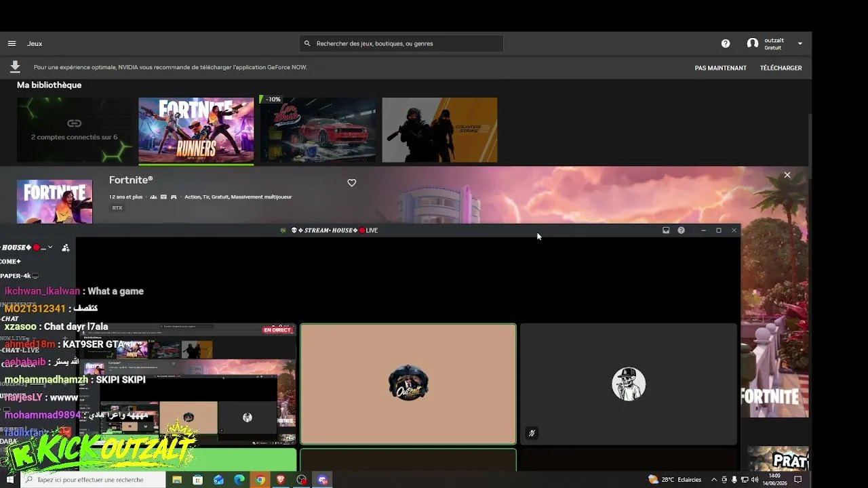
Task: Expand the Stream House server dropdown
Action: 50,247
